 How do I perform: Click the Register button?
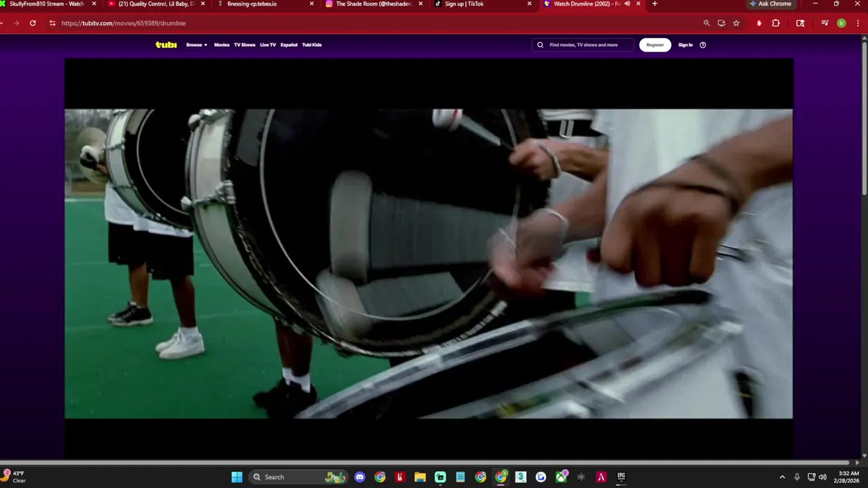tap(655, 45)
